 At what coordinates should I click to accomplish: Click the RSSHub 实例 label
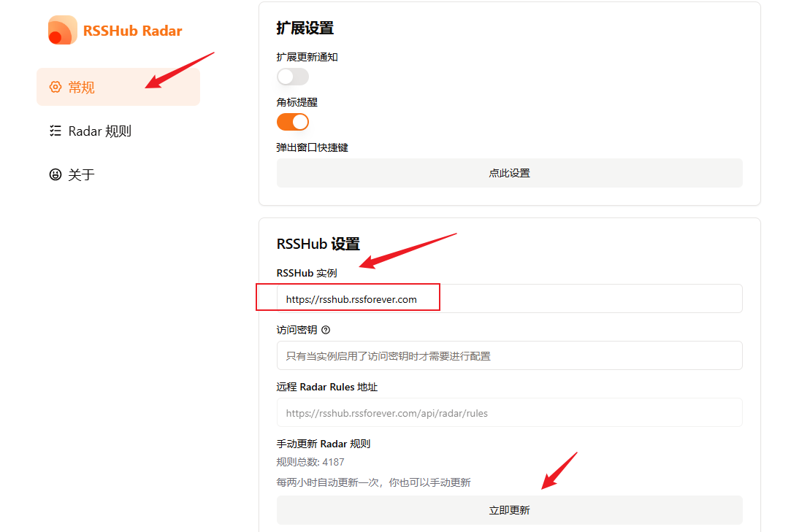[x=307, y=274]
